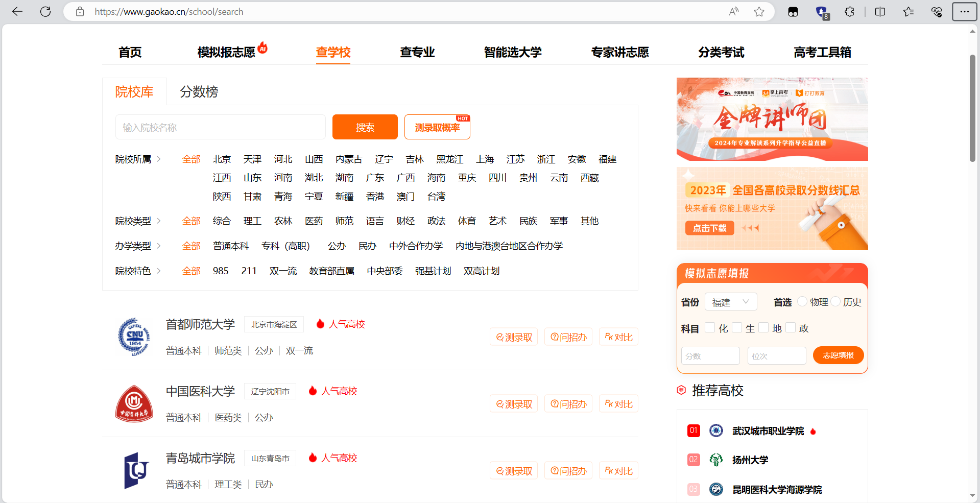This screenshot has width=980, height=503.
Task: Check the 化 subject checkbox
Action: (710, 327)
